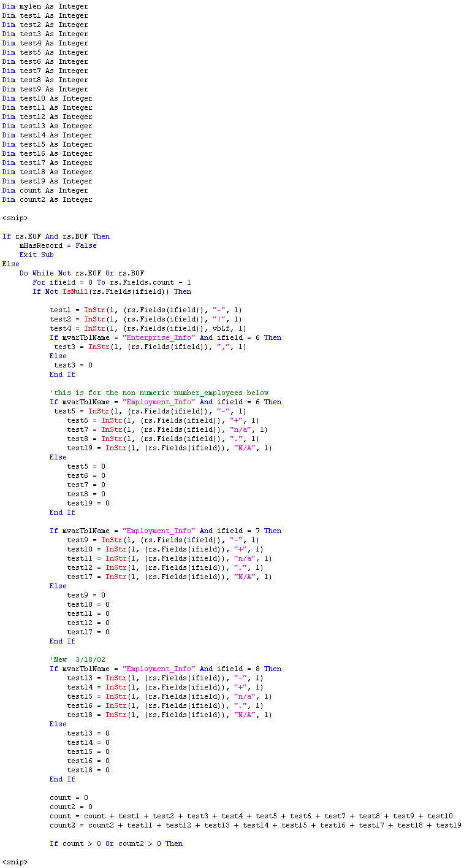
Task: Click 'If count > 0 Or count2 > 0 Then'
Action: tap(116, 843)
